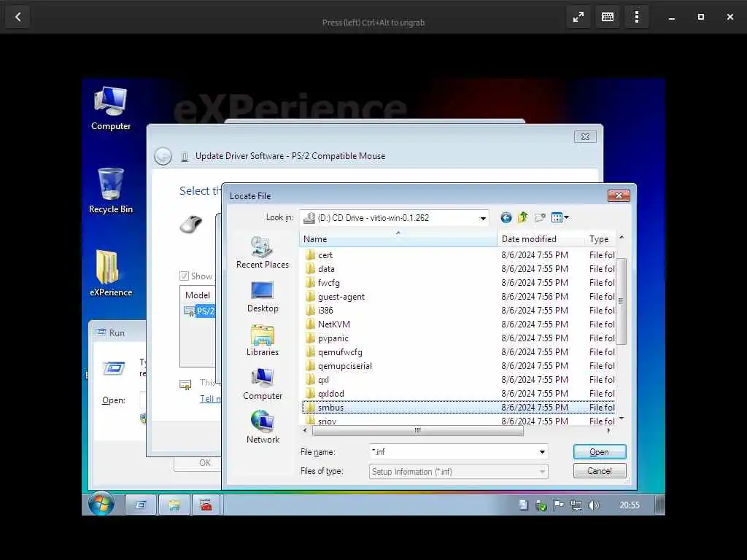Click the horizontal scrollbar in file list
Image resolution: width=747 pixels, height=560 pixels.
coord(417,430)
